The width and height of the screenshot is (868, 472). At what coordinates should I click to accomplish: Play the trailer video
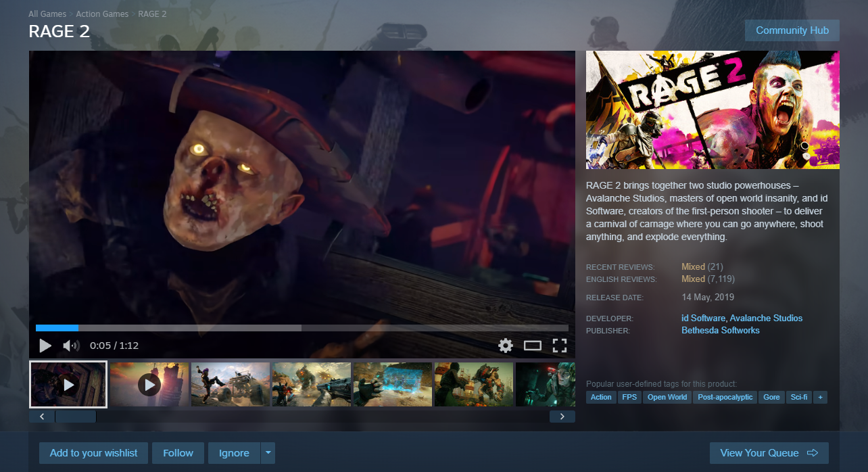[45, 346]
